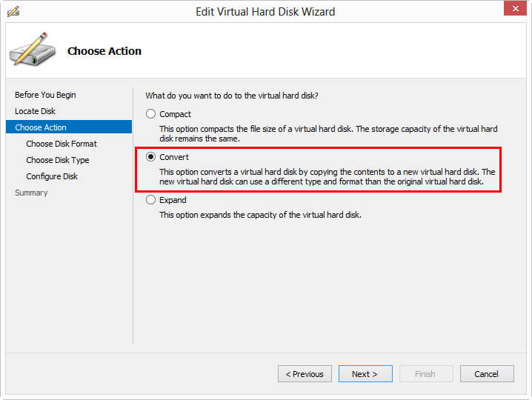Image resolution: width=532 pixels, height=400 pixels.
Task: Select Choose Action in the sidebar
Action: click(41, 127)
